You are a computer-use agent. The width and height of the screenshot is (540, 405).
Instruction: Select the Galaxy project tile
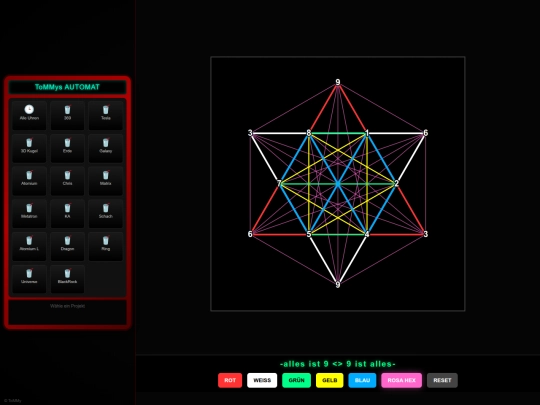click(x=106, y=148)
